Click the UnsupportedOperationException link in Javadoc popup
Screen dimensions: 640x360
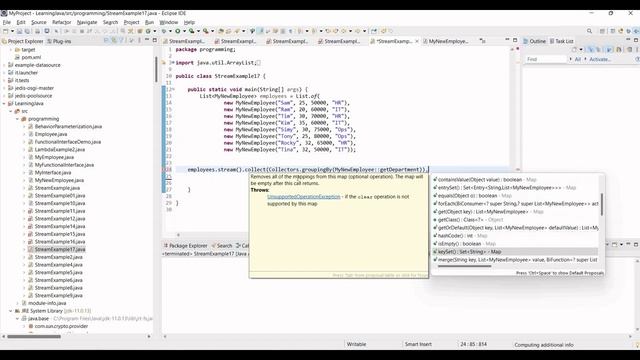point(304,197)
